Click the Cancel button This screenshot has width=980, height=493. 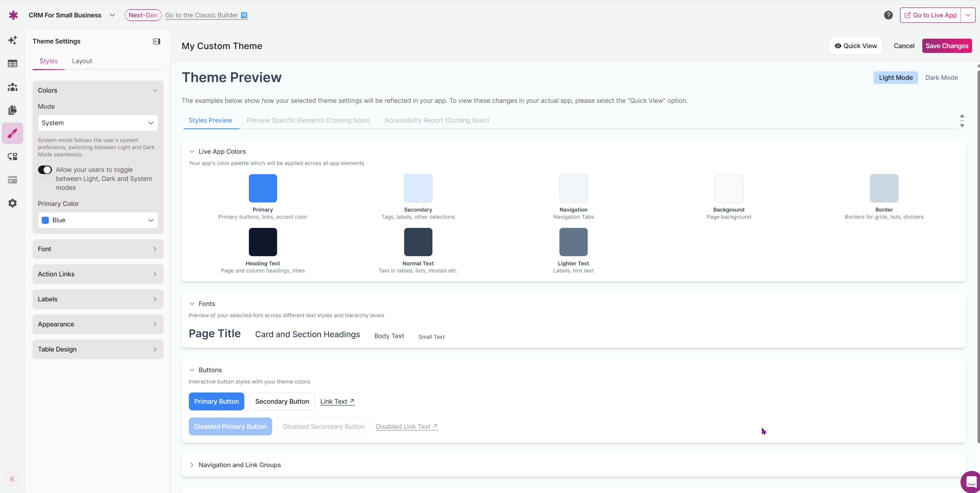click(904, 46)
